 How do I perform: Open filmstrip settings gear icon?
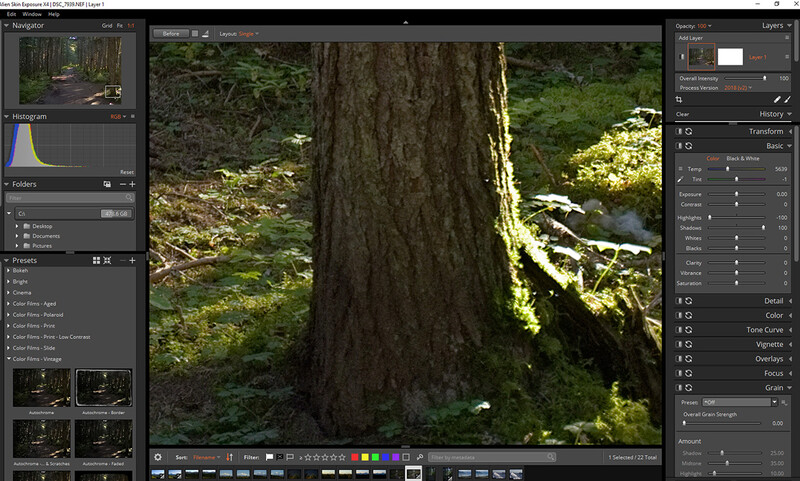click(158, 458)
